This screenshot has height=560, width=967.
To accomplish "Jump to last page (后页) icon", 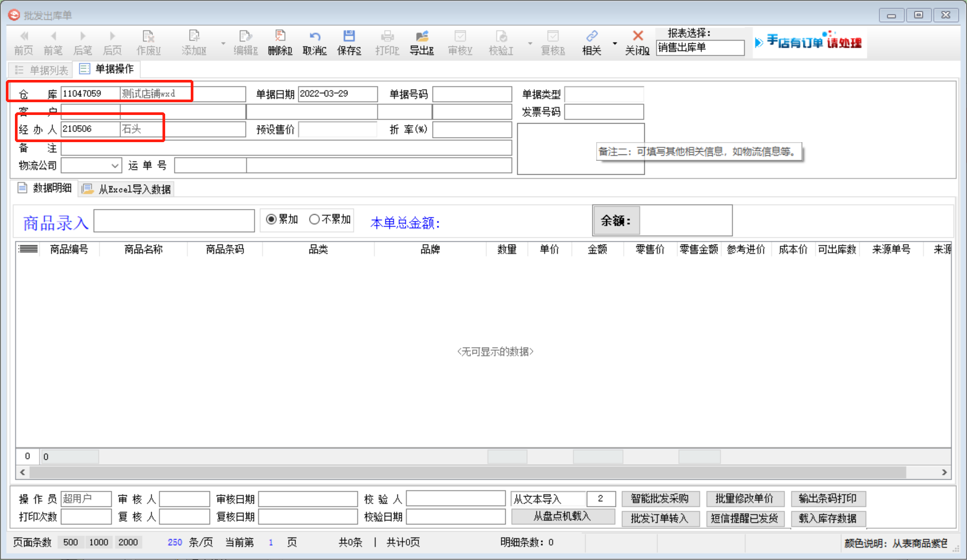I will [x=112, y=36].
